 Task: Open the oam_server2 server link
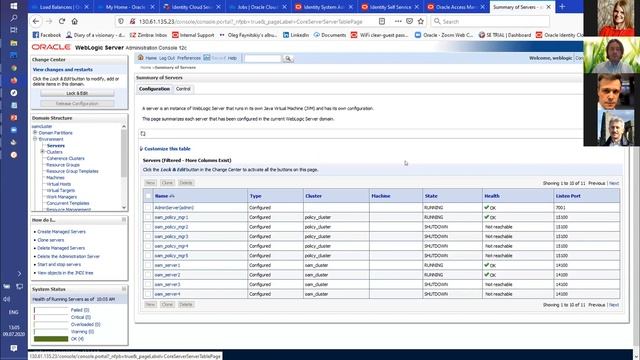tap(167, 275)
